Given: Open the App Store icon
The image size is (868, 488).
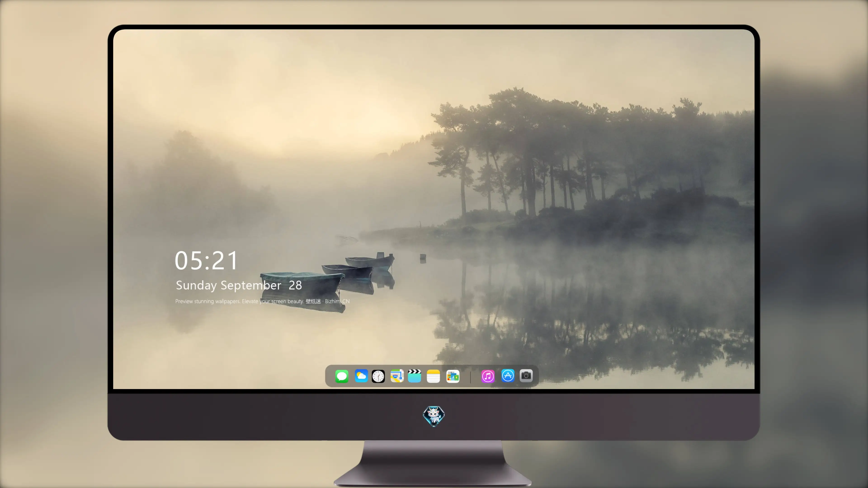Looking at the screenshot, I should tap(508, 375).
